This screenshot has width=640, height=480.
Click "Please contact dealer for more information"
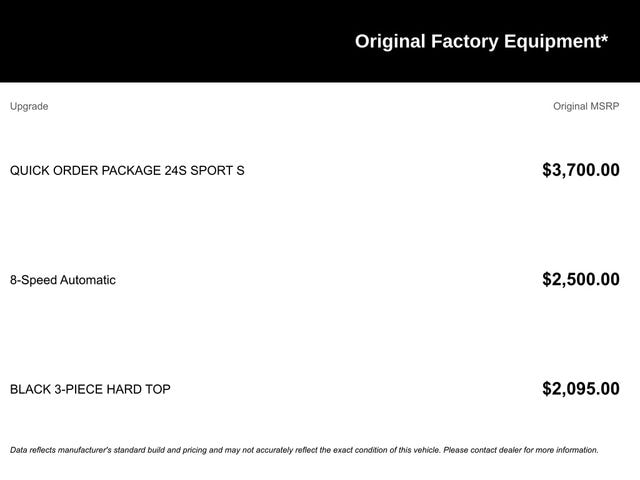click(x=520, y=450)
